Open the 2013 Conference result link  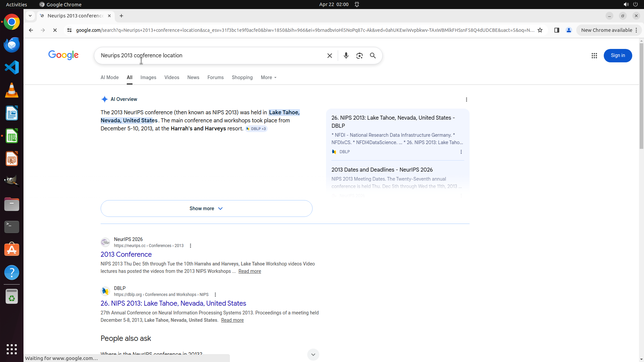[x=126, y=254]
